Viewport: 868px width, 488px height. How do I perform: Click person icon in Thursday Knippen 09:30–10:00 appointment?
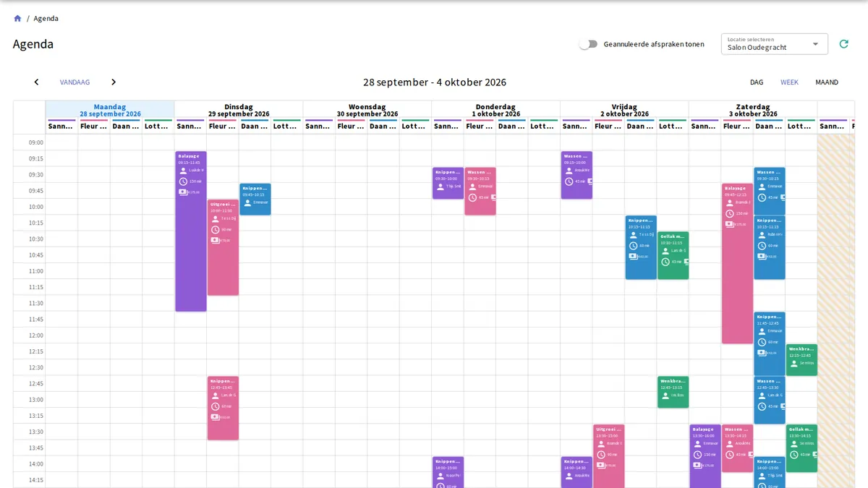click(440, 187)
